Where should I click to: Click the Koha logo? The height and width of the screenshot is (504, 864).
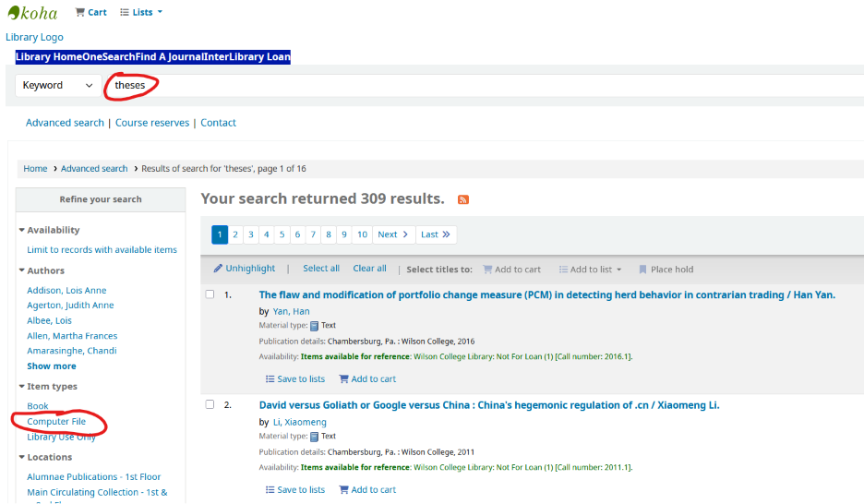[x=32, y=13]
